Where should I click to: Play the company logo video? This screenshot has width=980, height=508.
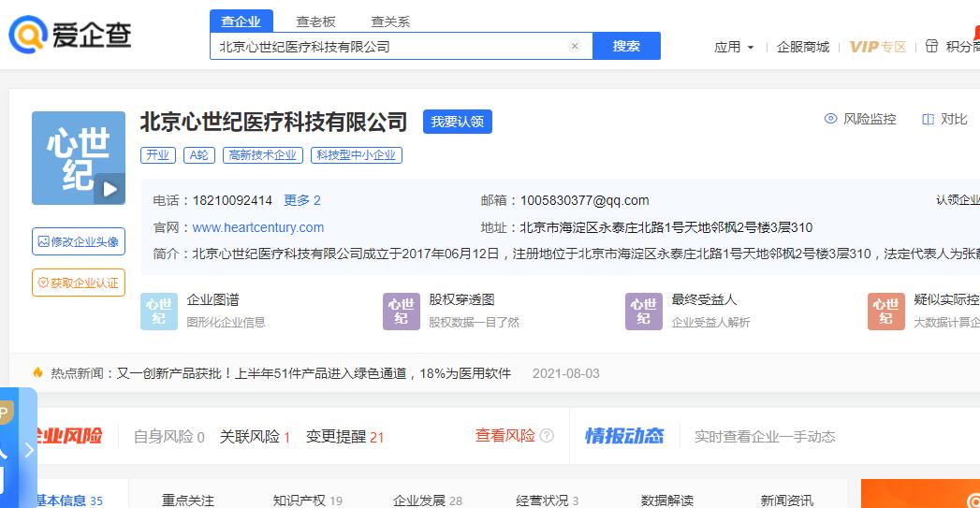(110, 189)
